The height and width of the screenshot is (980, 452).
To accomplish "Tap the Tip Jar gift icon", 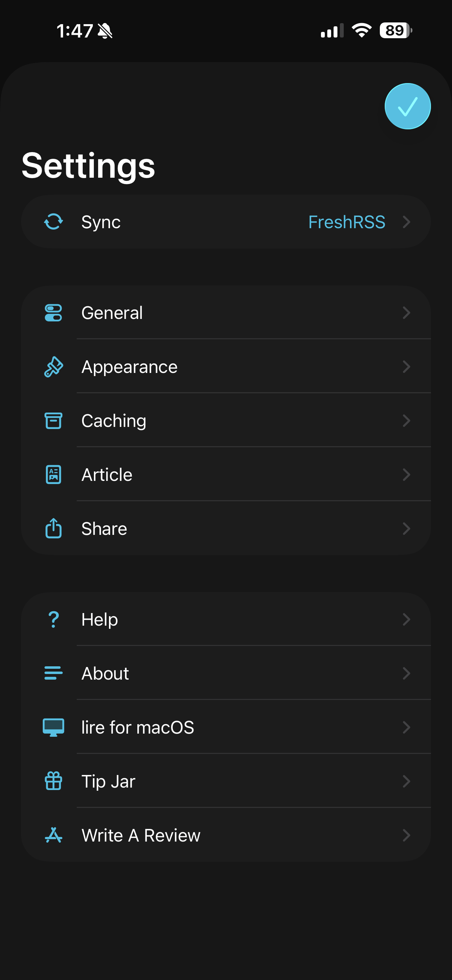I will pos(53,781).
